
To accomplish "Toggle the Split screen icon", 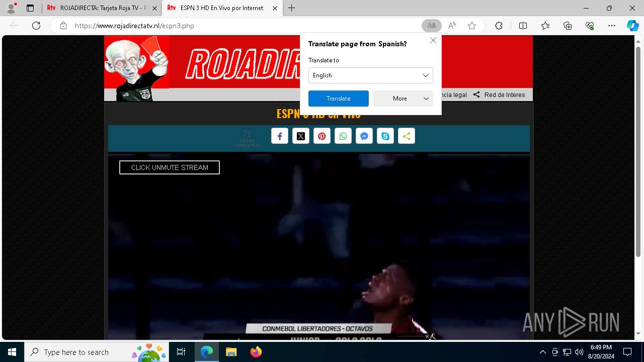I will click(x=523, y=26).
